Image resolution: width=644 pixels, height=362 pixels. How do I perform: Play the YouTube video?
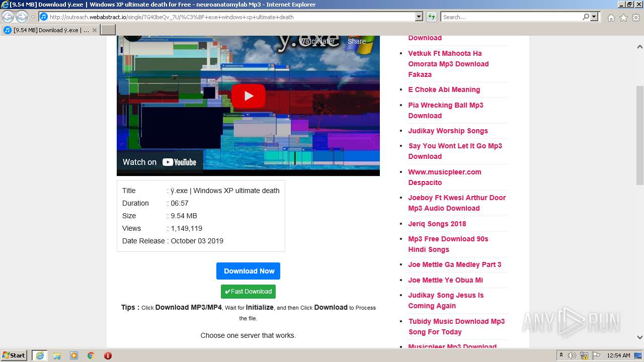(249, 96)
